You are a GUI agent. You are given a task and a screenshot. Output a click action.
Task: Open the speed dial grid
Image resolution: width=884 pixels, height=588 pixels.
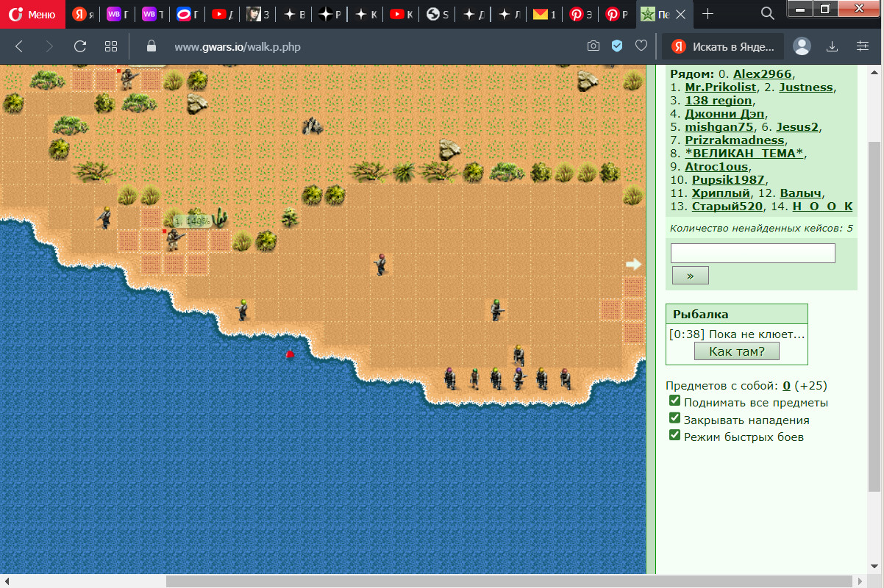(111, 46)
